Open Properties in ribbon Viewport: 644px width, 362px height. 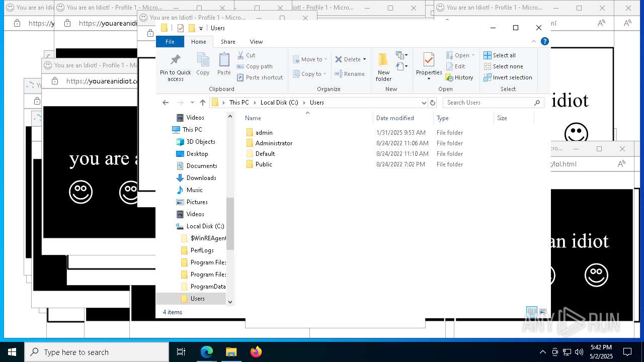coord(429,66)
